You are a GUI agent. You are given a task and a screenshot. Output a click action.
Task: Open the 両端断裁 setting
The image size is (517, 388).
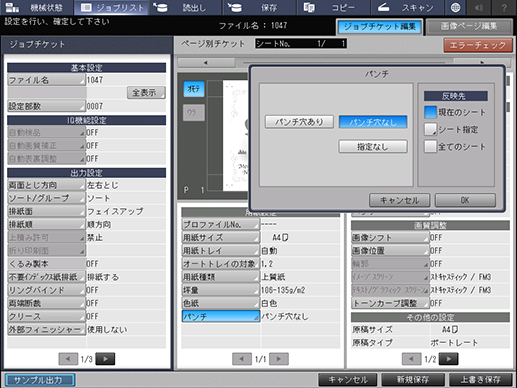click(x=46, y=303)
